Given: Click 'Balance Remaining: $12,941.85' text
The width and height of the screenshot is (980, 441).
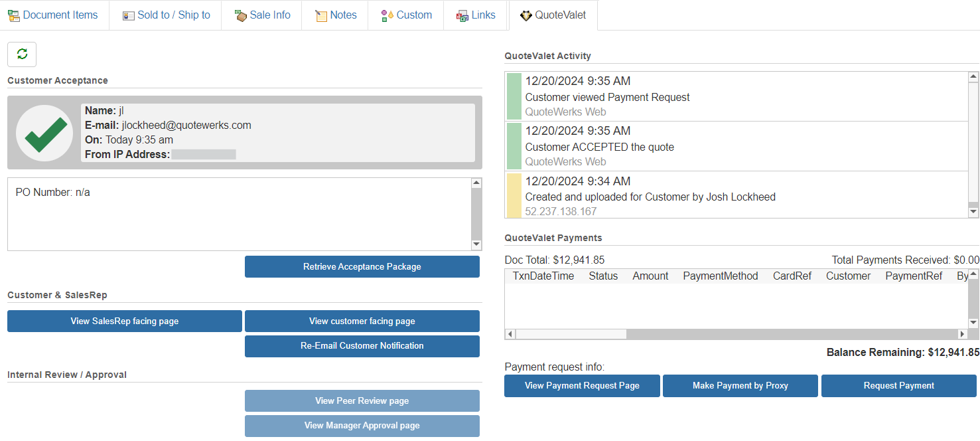Looking at the screenshot, I should point(903,353).
